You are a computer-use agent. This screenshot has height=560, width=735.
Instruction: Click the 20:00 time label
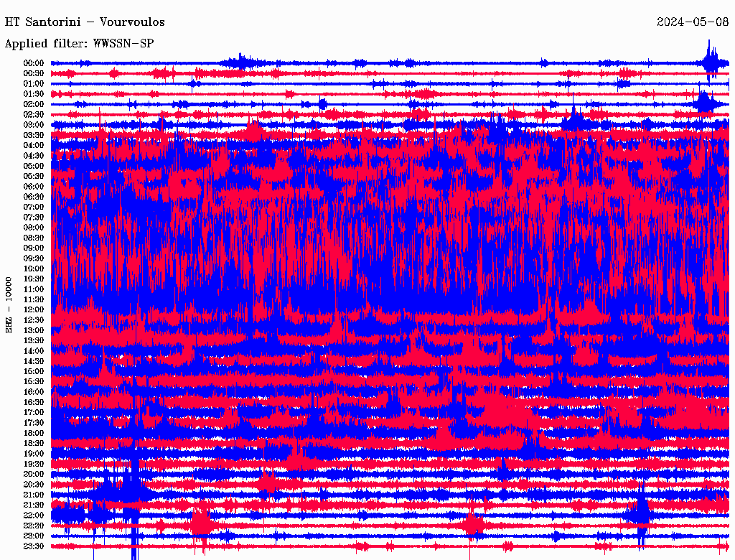[34, 474]
